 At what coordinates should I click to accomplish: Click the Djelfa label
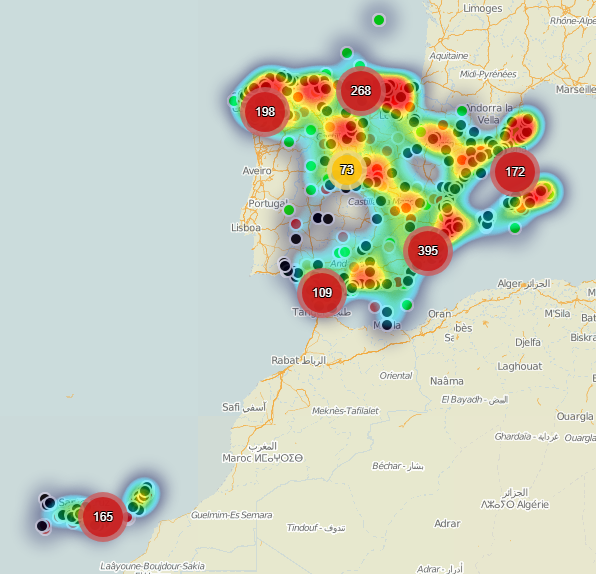tap(528, 342)
